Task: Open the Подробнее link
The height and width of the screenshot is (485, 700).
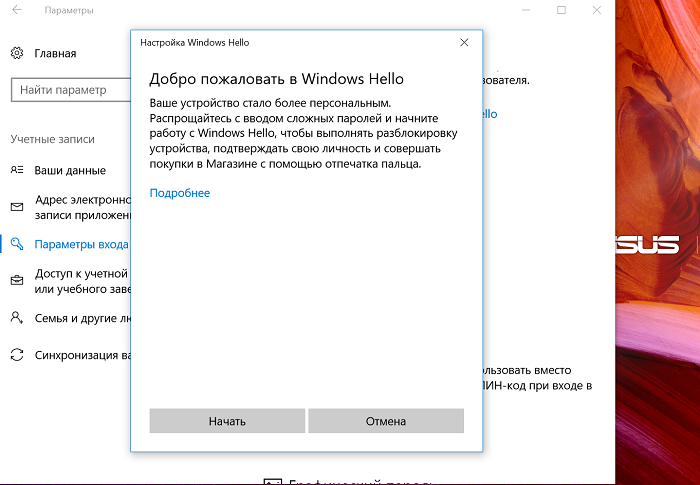Action: point(179,193)
